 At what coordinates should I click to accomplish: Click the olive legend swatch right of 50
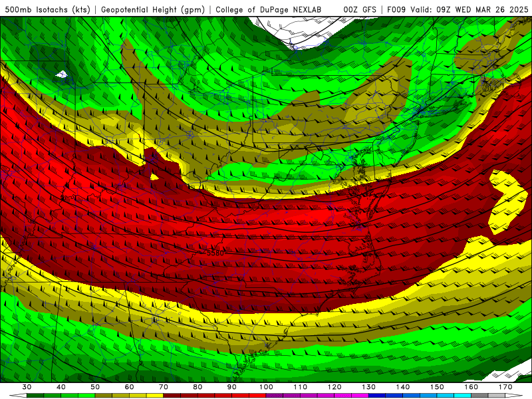coord(104,396)
